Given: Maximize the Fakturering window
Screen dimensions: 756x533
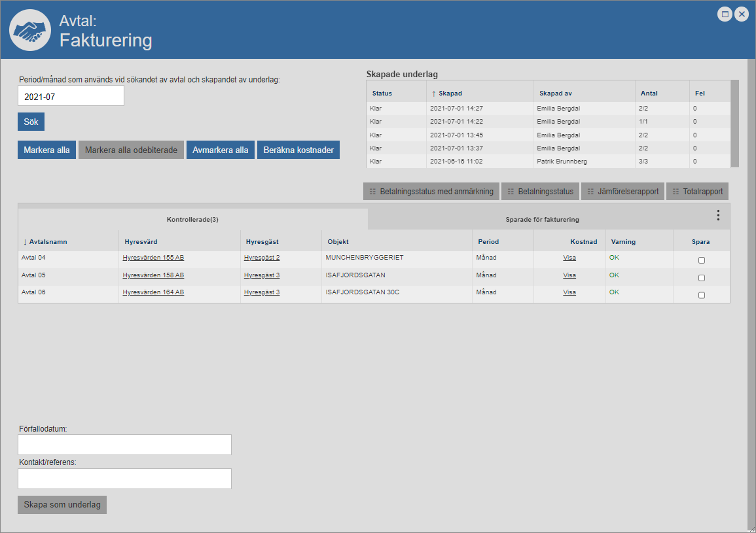Looking at the screenshot, I should coord(725,14).
